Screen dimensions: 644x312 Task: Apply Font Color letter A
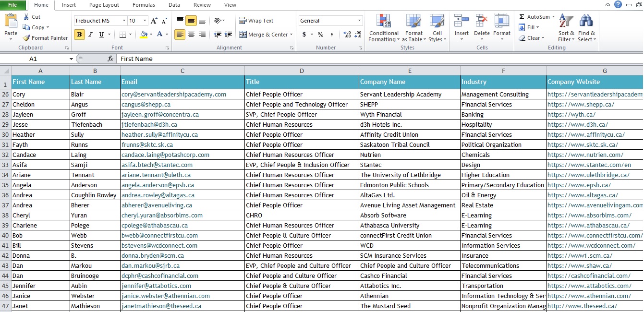160,35
